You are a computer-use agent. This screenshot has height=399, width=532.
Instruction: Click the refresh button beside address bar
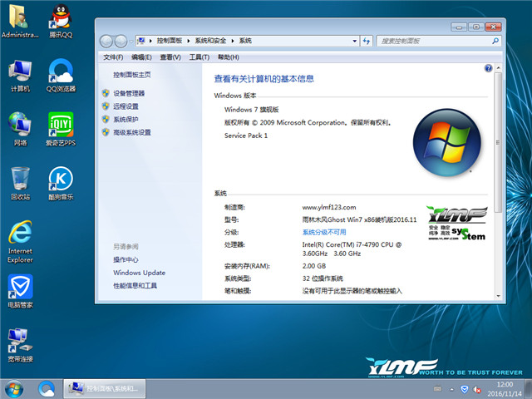(367, 41)
